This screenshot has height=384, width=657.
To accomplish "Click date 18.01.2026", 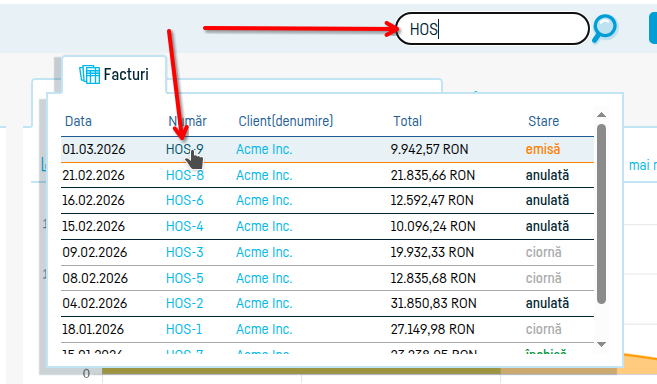I will (x=93, y=330).
